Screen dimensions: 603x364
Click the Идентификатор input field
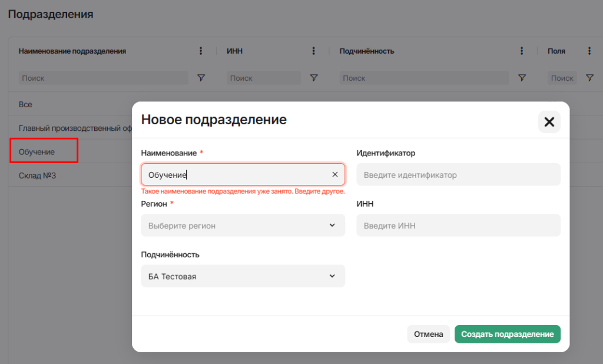(458, 174)
